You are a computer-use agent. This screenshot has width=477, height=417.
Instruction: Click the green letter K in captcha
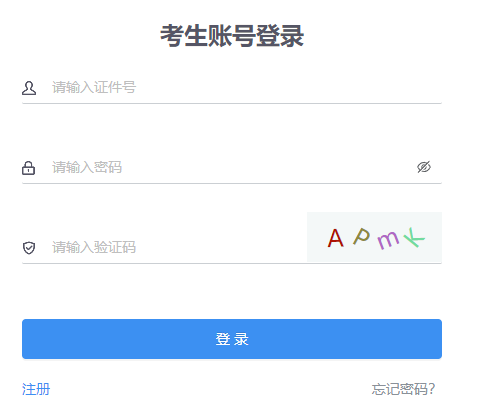point(414,237)
